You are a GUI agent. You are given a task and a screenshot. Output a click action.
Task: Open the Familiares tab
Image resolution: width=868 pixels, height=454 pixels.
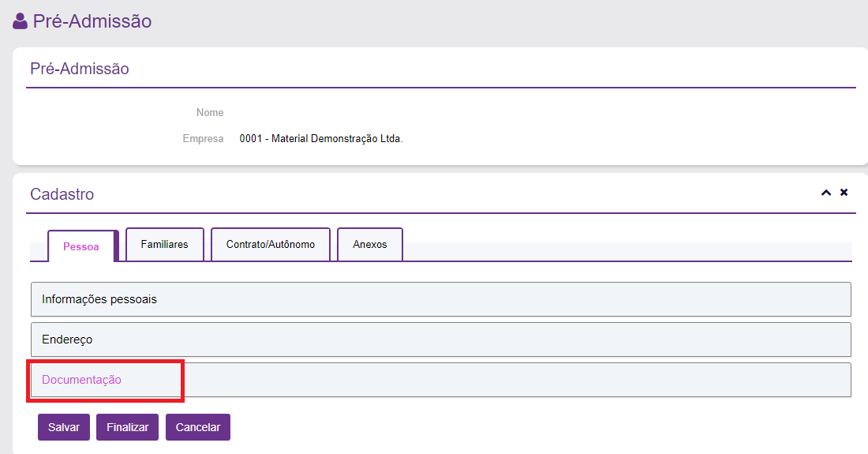(x=165, y=245)
